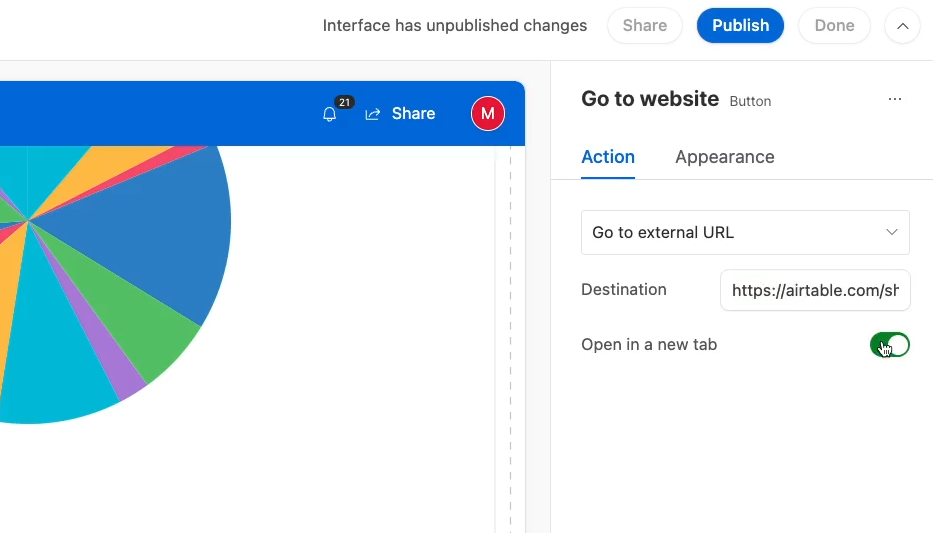This screenshot has height=533, width=933.
Task: Click the Share arrow icon in blue header
Action: click(x=372, y=114)
